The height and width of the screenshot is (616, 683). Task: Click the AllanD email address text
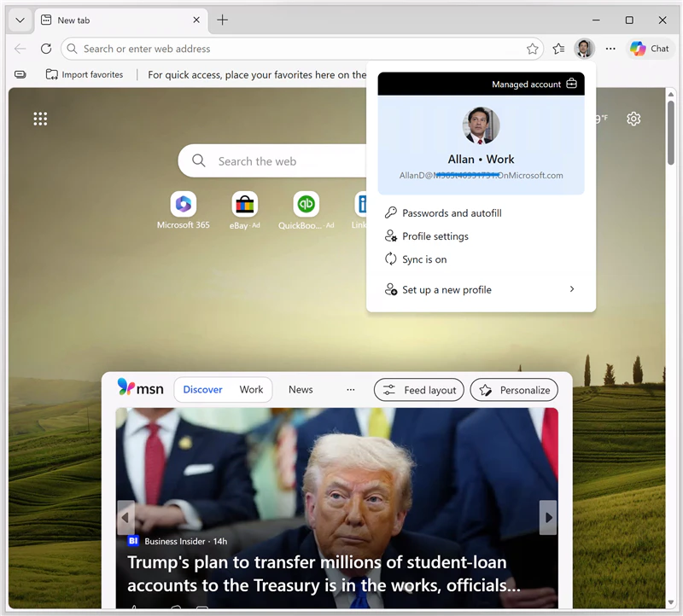click(x=481, y=176)
